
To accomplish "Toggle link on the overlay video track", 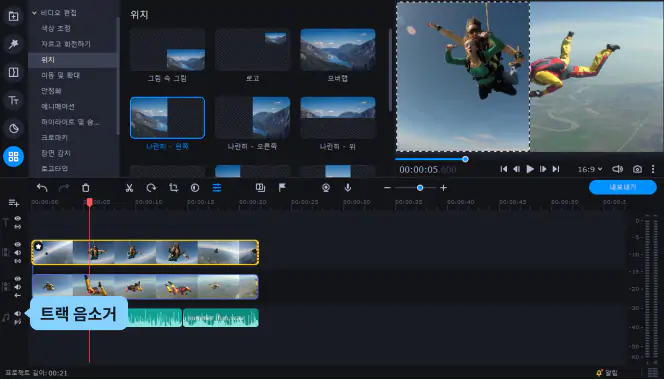I will pyautogui.click(x=17, y=261).
